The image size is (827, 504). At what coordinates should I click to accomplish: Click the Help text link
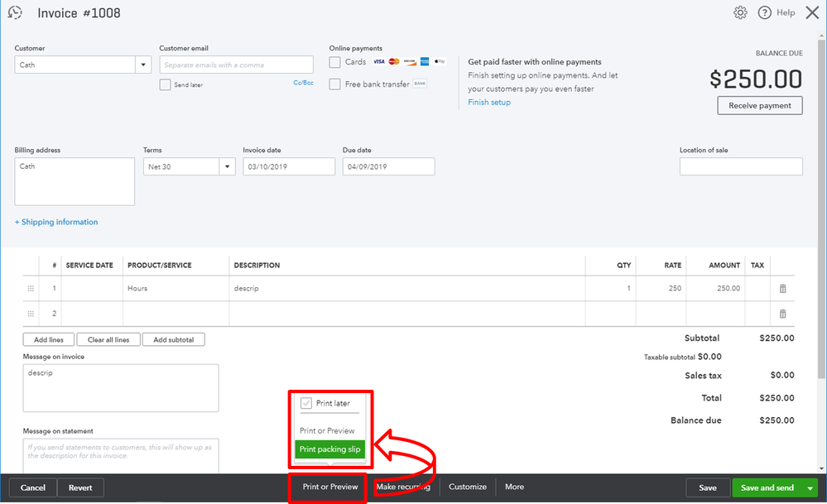(786, 12)
